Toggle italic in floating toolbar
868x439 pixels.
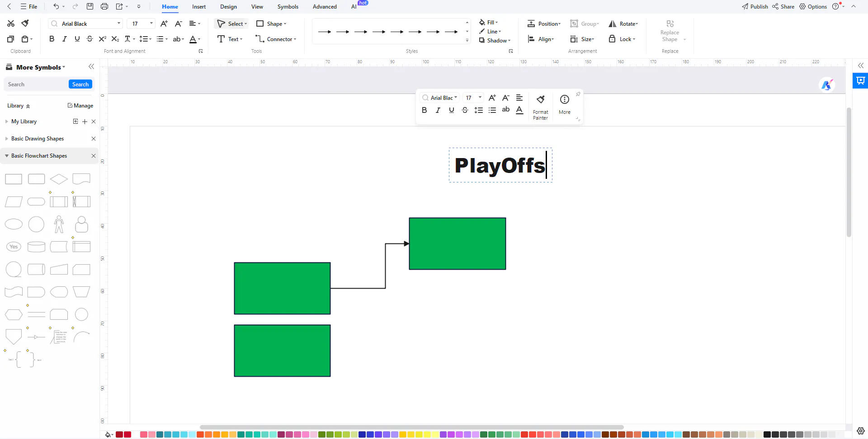pyautogui.click(x=438, y=110)
